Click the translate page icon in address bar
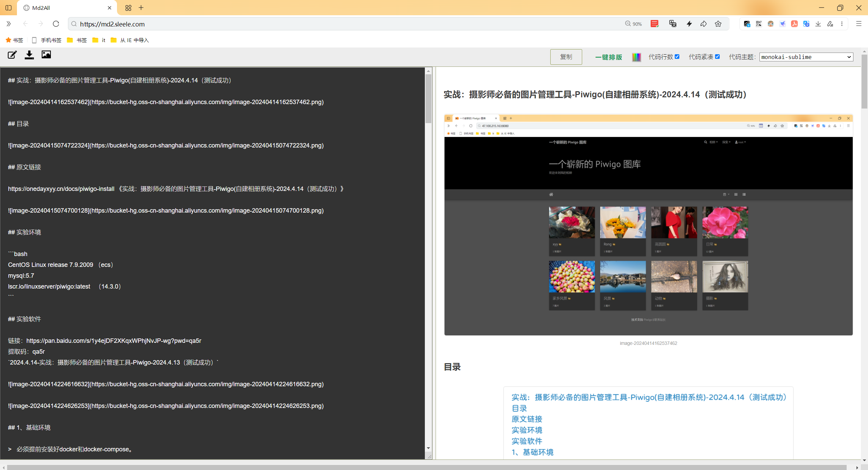Viewport: 868px width, 470px height. coord(673,24)
